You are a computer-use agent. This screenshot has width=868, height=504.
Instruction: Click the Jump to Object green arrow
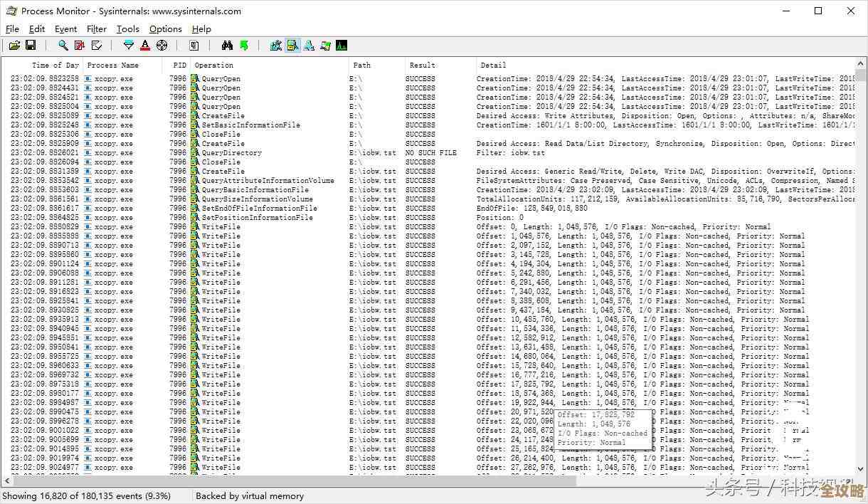coord(244,46)
